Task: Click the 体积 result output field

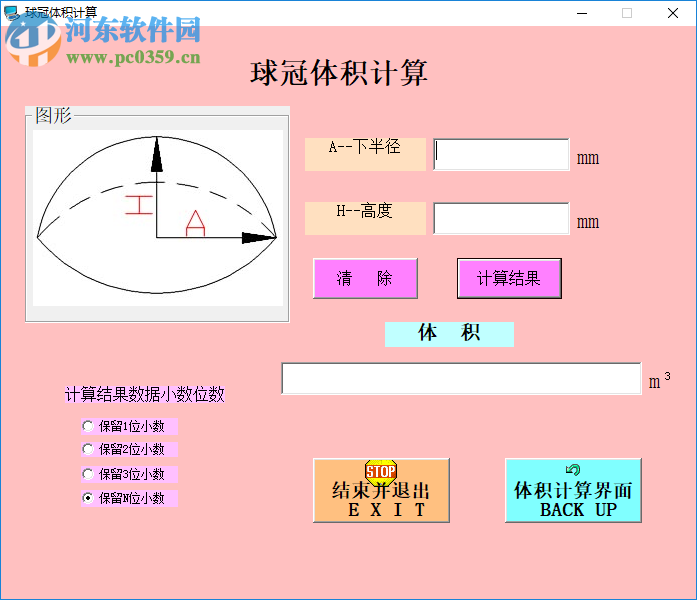Action: pos(461,378)
